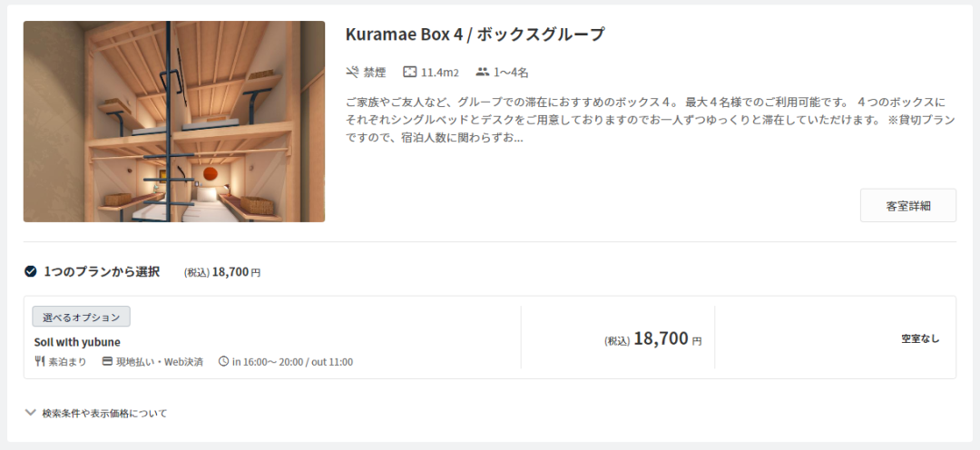Click the checkmark circle beside 1つのプランから選択
980x450 pixels.
click(x=30, y=271)
